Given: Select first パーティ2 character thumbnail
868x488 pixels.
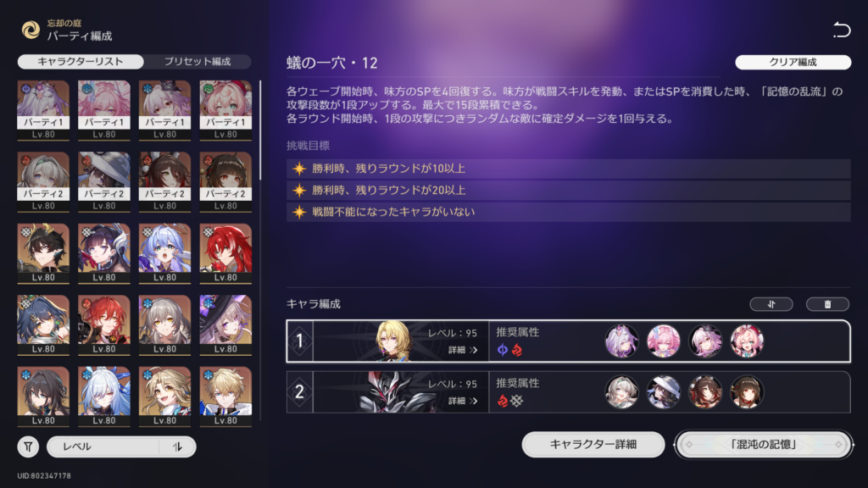Looking at the screenshot, I should (x=43, y=182).
